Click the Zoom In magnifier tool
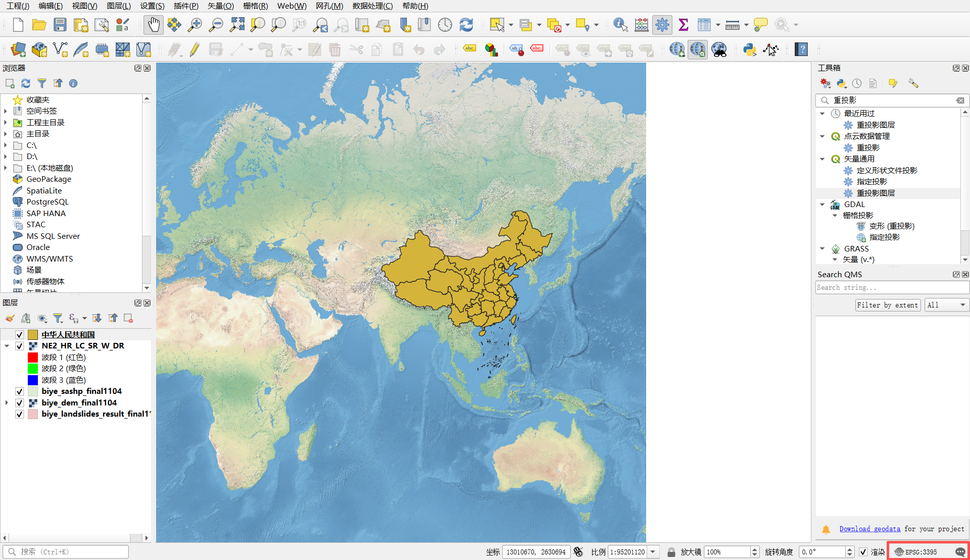This screenshot has height=560, width=970. click(195, 25)
